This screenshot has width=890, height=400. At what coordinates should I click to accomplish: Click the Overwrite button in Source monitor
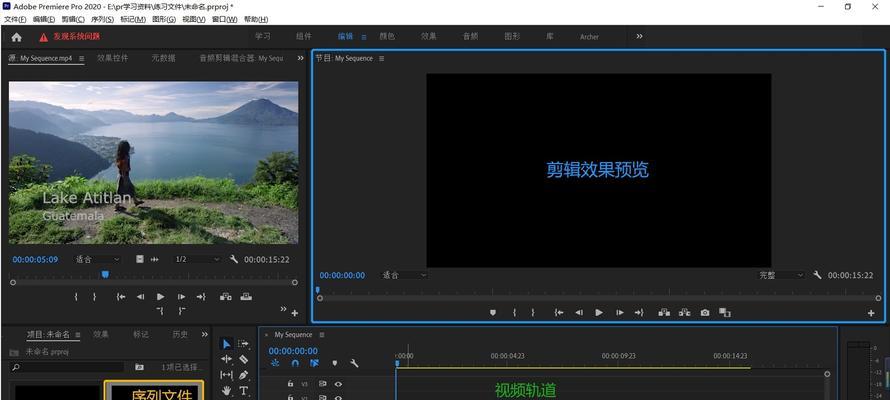pyautogui.click(x=246, y=297)
